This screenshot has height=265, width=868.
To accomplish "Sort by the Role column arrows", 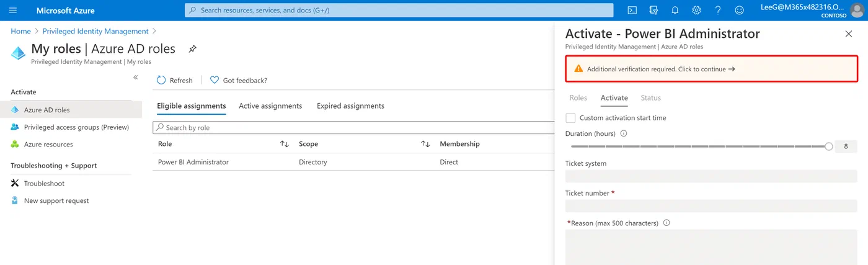I will 285,144.
